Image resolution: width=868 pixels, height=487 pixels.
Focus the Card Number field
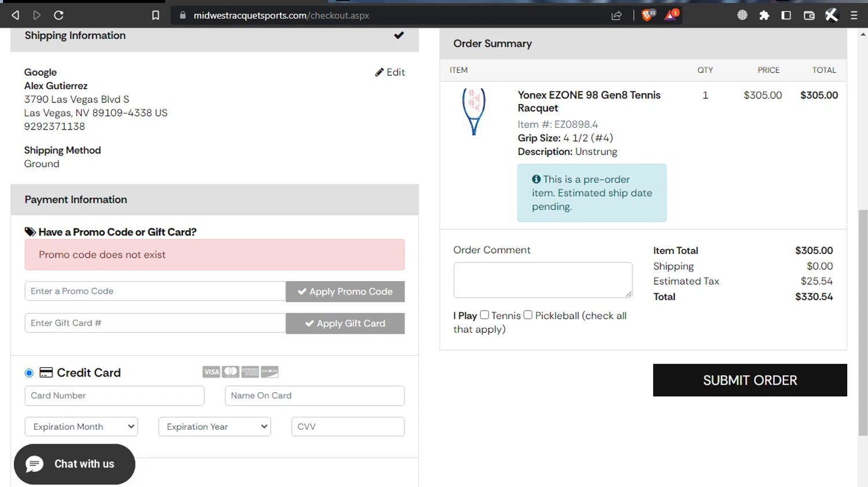(115, 396)
